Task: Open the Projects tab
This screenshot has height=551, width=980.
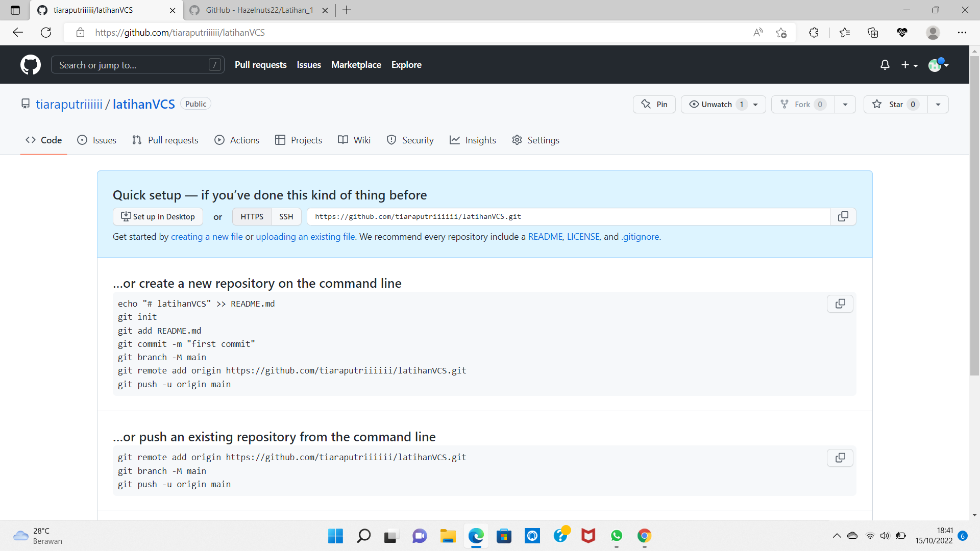Action: pyautogui.click(x=299, y=140)
